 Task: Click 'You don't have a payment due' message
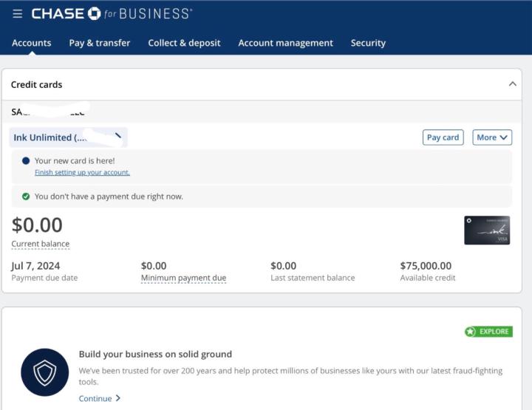(x=109, y=197)
